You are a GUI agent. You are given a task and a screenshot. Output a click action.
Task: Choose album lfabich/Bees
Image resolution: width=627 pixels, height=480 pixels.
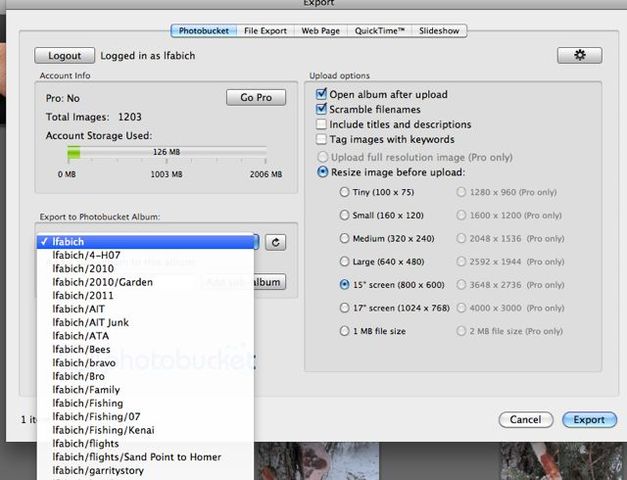click(146, 349)
